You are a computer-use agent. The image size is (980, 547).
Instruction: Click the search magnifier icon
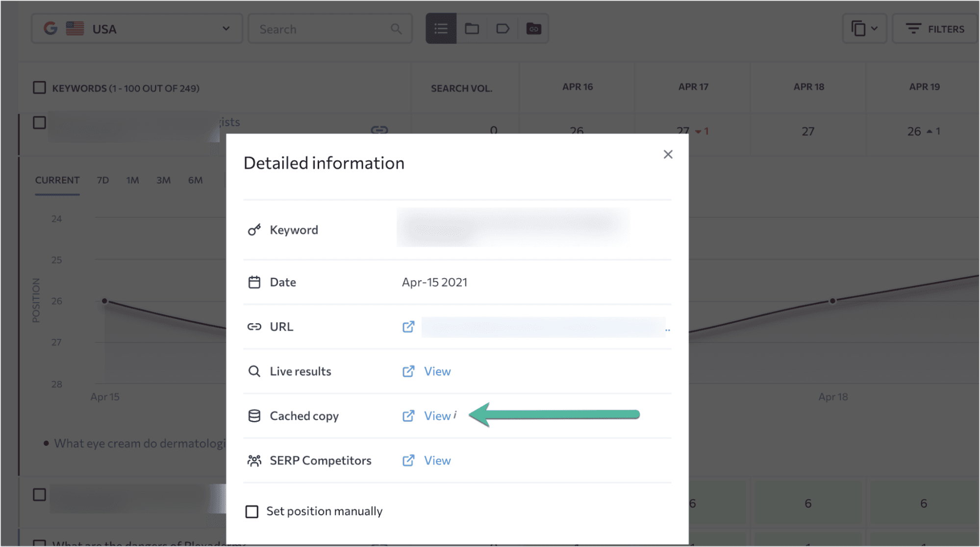(396, 29)
